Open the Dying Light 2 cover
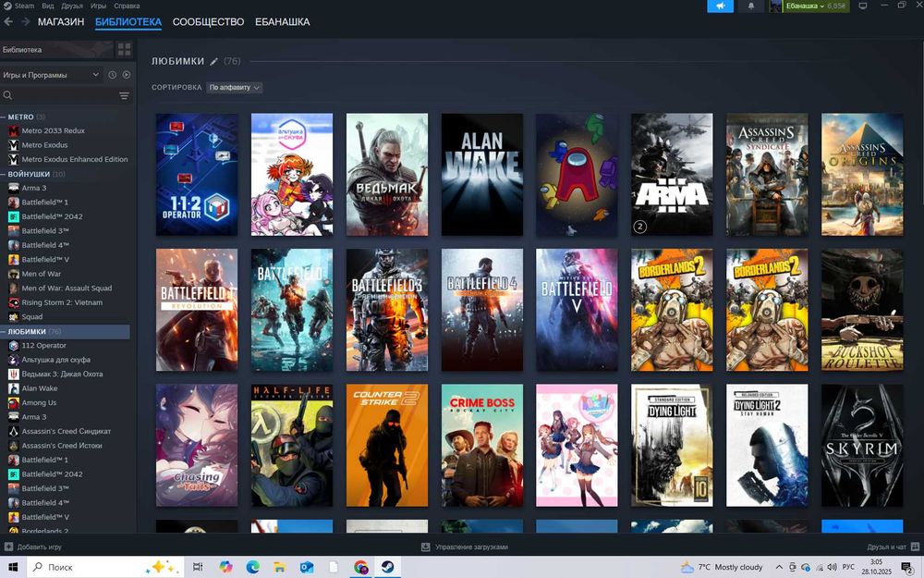Image resolution: width=924 pixels, height=578 pixels. pyautogui.click(x=767, y=446)
